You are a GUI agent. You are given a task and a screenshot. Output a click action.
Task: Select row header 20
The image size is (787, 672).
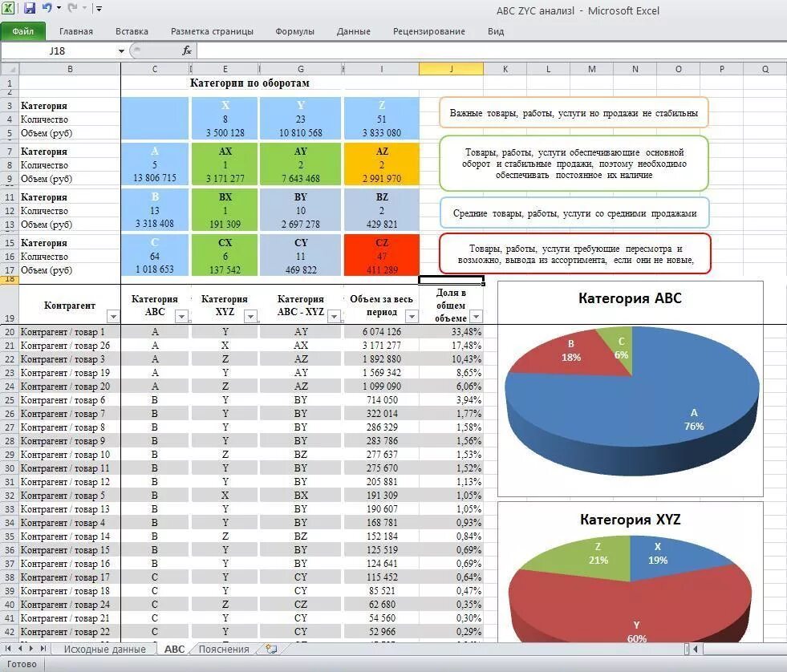point(10,332)
